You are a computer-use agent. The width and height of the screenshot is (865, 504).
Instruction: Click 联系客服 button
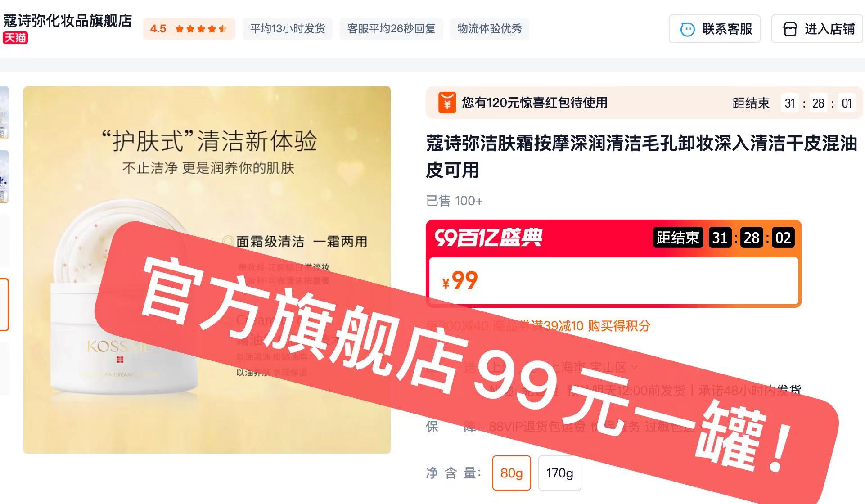point(714,29)
